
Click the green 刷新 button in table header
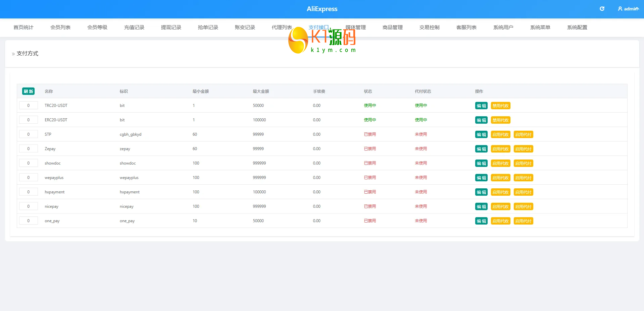(29, 91)
